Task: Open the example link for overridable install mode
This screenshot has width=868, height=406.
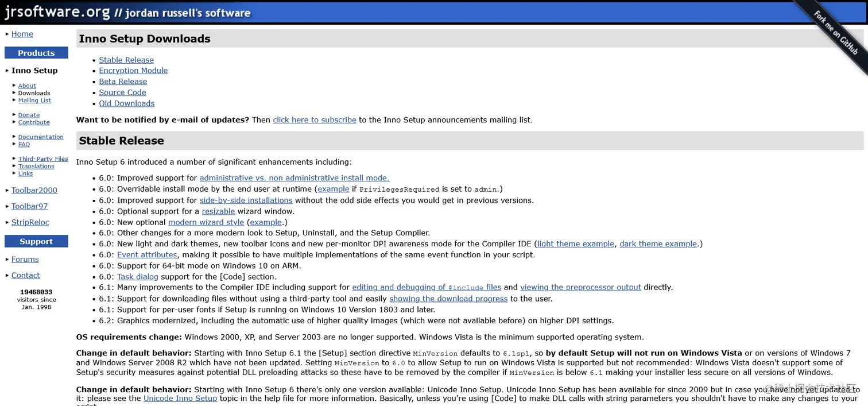Action: 334,189
